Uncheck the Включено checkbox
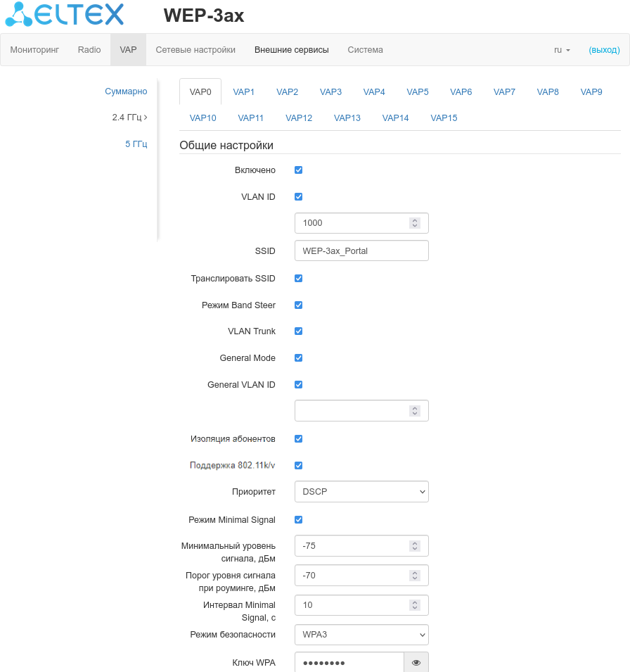The width and height of the screenshot is (630, 672). click(298, 170)
